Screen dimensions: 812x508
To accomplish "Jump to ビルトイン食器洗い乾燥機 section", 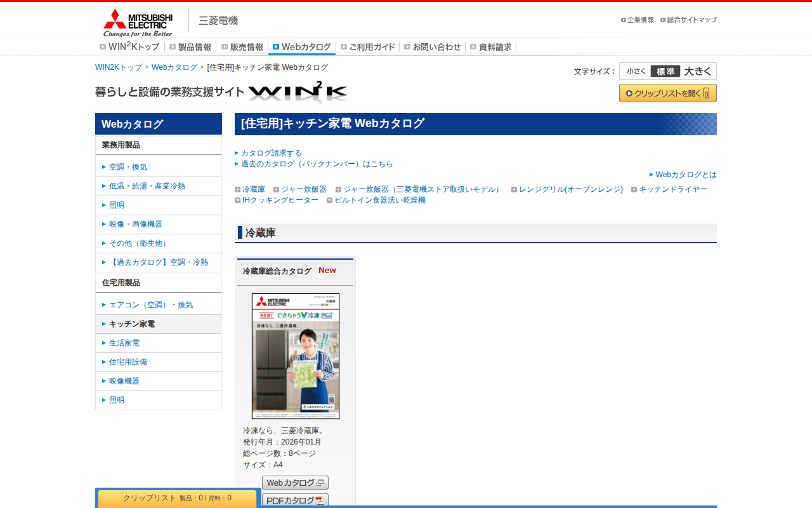I will [380, 200].
